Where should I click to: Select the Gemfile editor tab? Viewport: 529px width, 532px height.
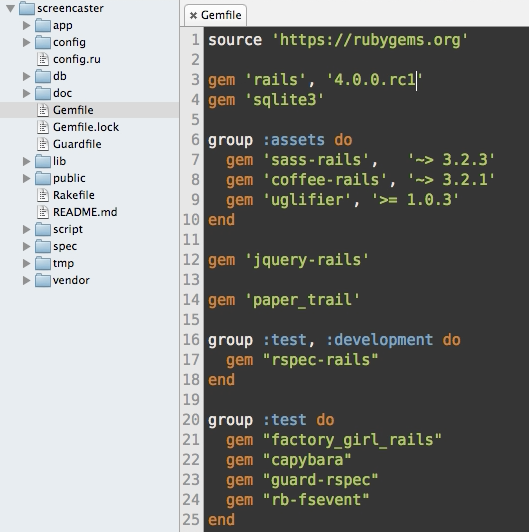[x=215, y=15]
